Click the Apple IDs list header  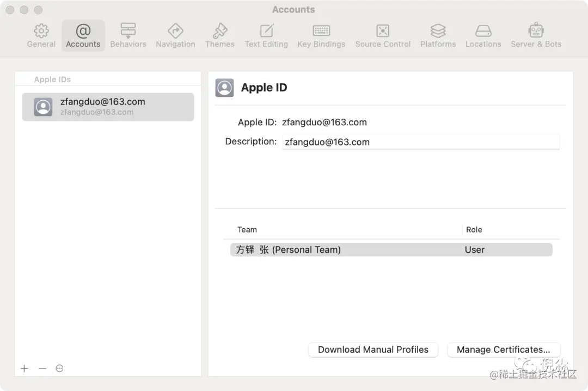click(x=52, y=80)
